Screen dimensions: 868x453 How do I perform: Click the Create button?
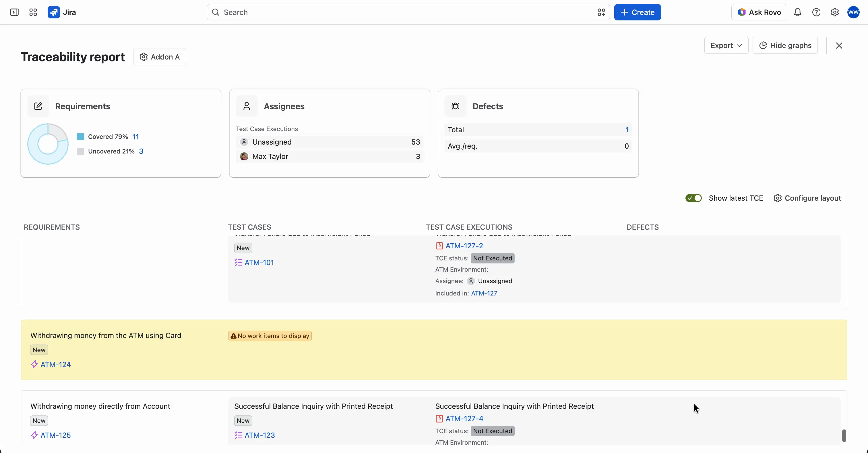pyautogui.click(x=638, y=12)
